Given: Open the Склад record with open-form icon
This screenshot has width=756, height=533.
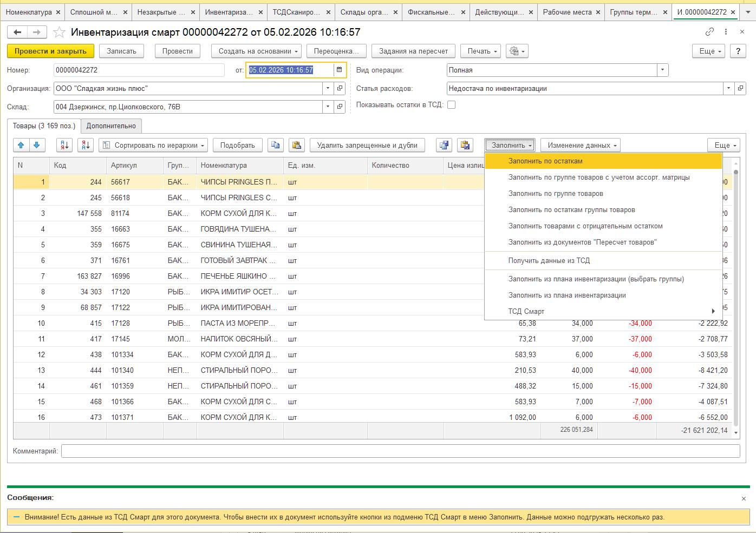Looking at the screenshot, I should 340,107.
